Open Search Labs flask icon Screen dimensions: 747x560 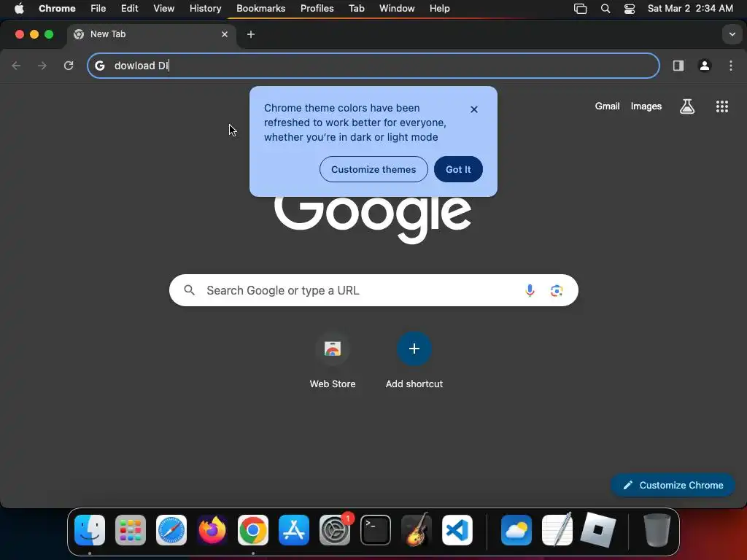pos(687,106)
